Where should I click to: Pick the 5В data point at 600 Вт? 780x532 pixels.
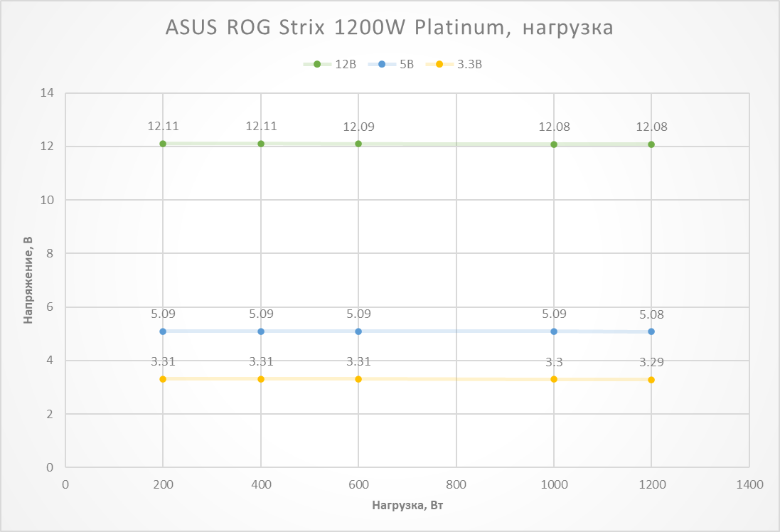tap(358, 331)
